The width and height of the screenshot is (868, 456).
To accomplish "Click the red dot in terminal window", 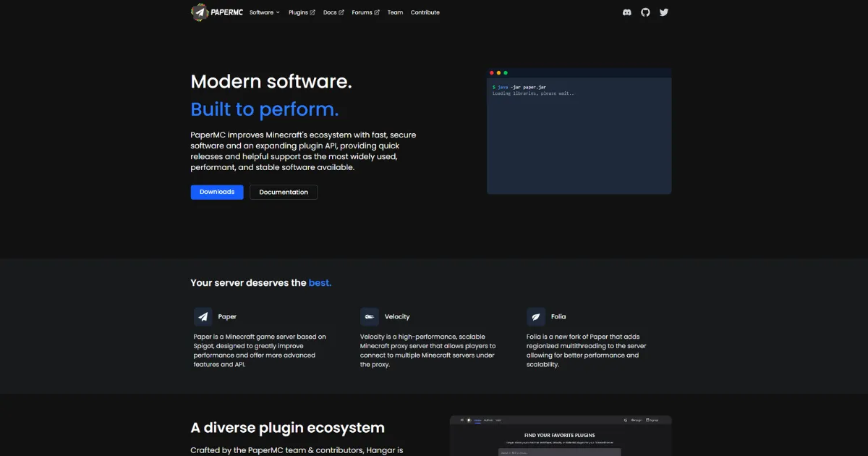I will pos(492,73).
